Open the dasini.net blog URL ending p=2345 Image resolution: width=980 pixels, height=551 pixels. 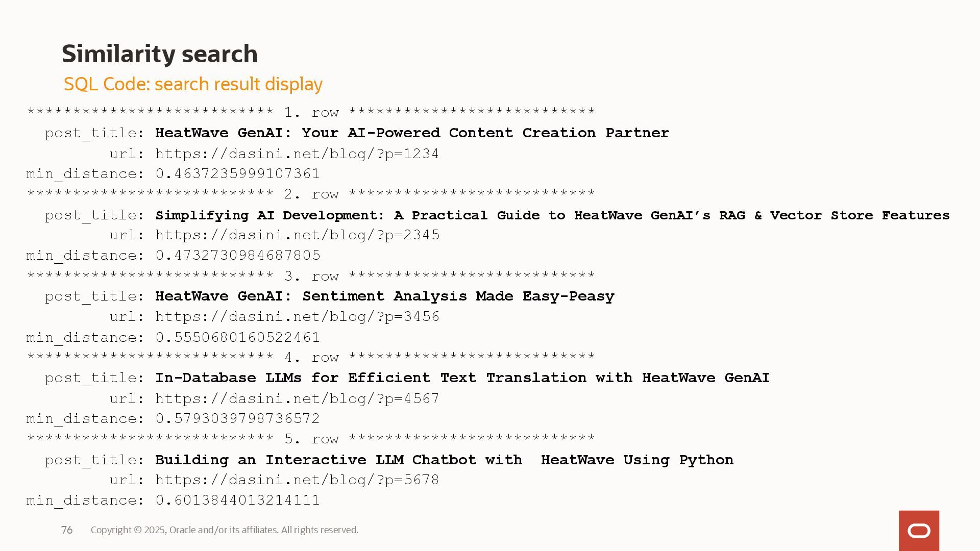(297, 235)
